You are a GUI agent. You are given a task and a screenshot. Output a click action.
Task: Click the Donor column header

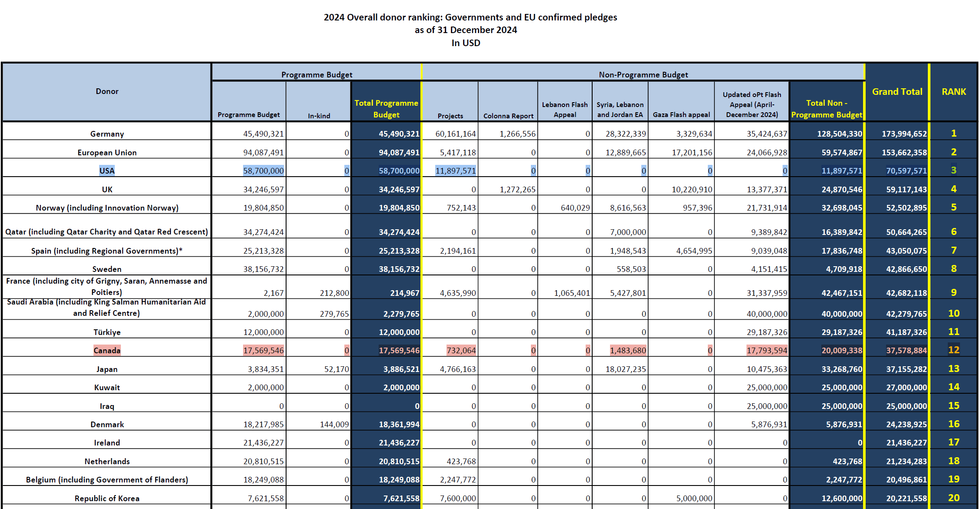tap(107, 91)
